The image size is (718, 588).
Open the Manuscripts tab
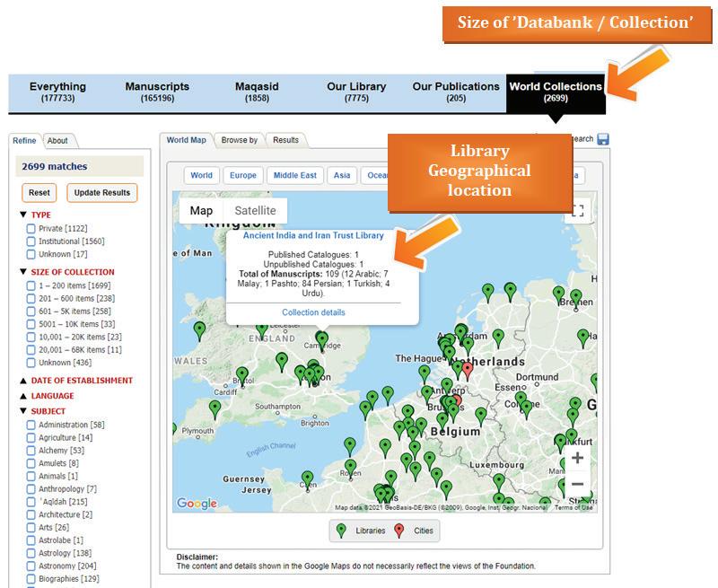tap(157, 92)
